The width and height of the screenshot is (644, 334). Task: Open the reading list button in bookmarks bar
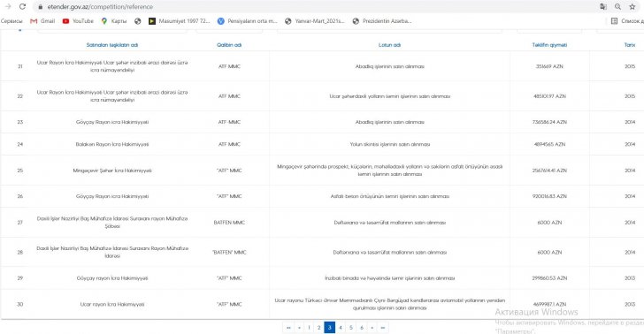click(x=627, y=21)
